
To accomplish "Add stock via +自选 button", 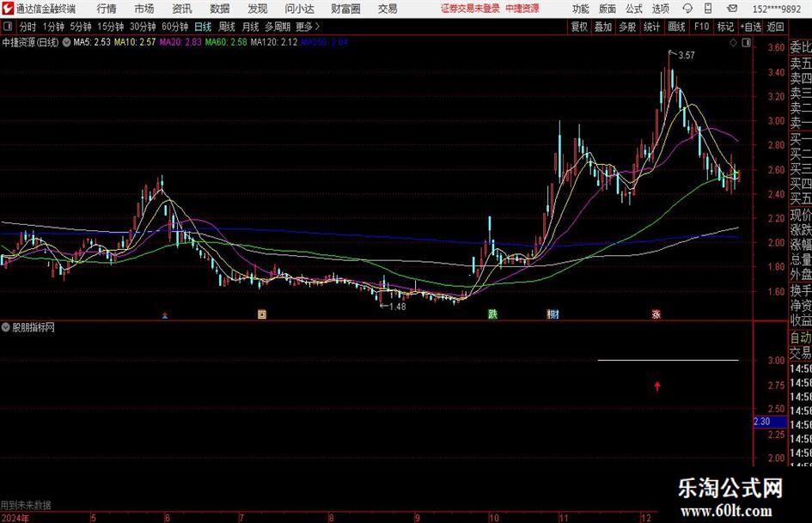I will pos(751,27).
